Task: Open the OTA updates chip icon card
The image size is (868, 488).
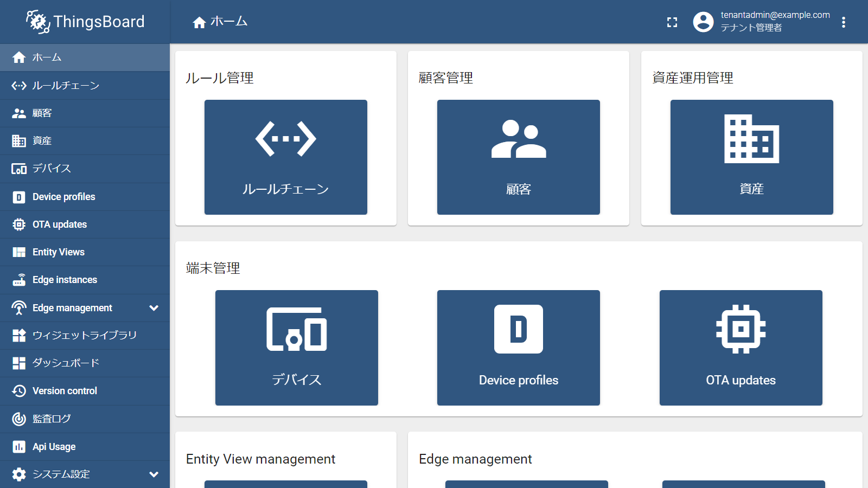Action: point(741,348)
